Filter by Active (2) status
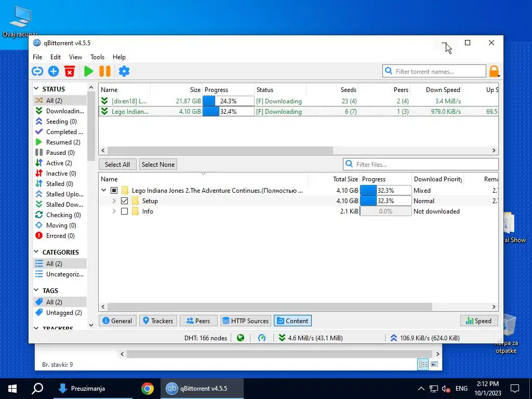Image resolution: width=532 pixels, height=399 pixels. coord(60,163)
